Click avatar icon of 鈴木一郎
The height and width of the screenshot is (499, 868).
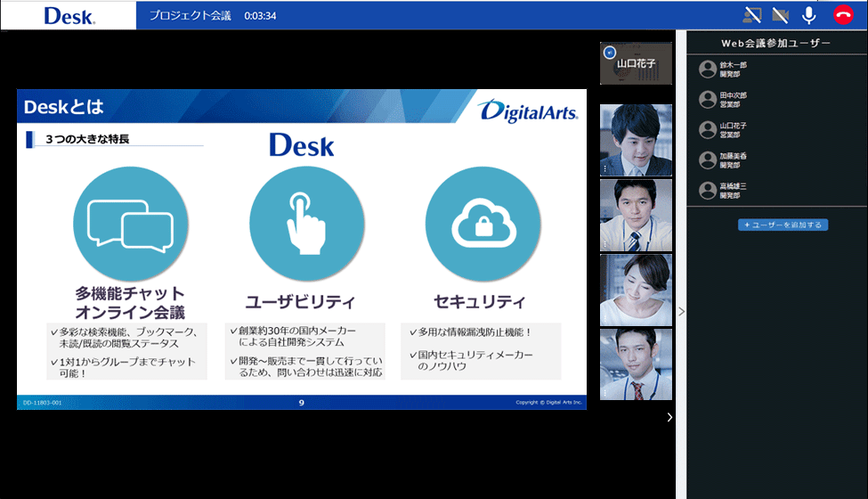tap(708, 70)
